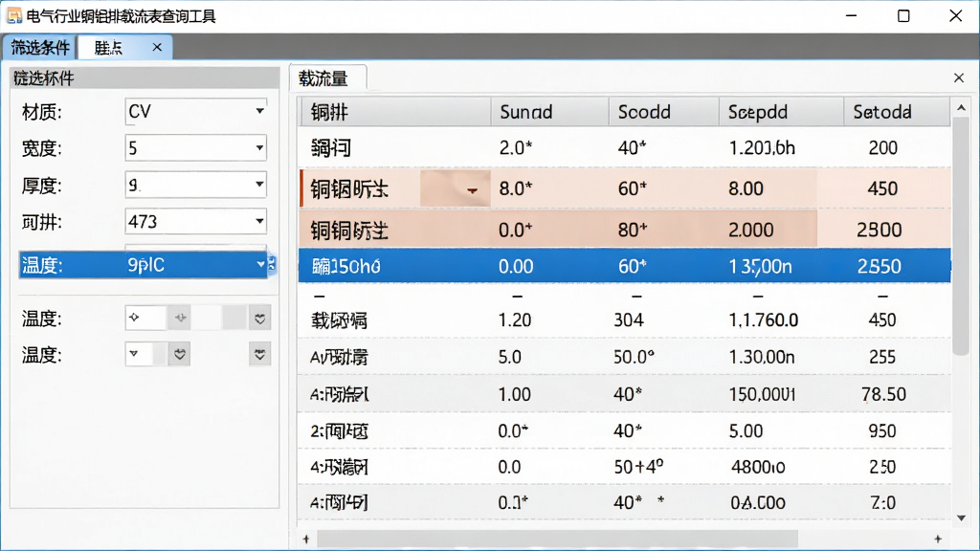Open the small dropdown in the lower 温度 row
Screen dimensions: 980x551
point(139,354)
